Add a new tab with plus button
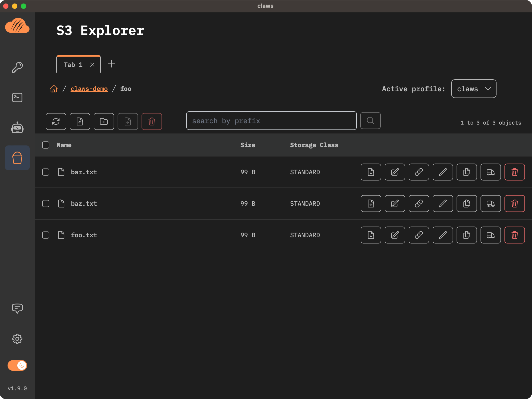Image resolution: width=532 pixels, height=399 pixels. tap(111, 64)
